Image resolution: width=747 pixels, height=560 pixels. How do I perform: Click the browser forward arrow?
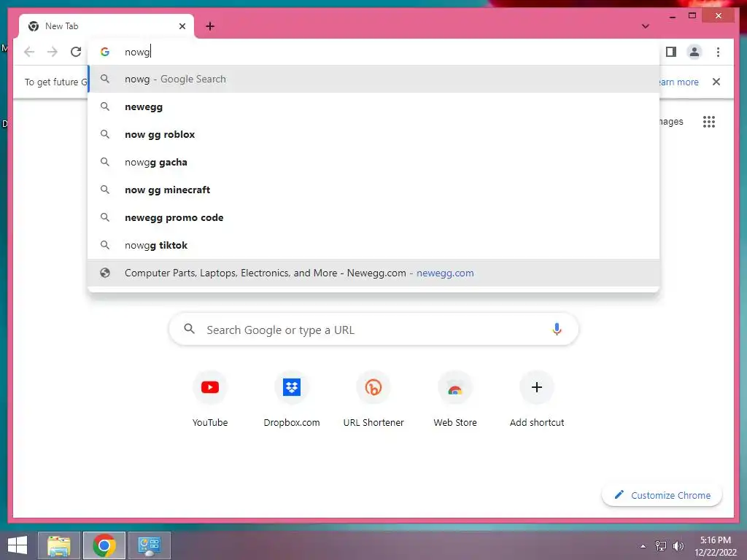point(53,52)
